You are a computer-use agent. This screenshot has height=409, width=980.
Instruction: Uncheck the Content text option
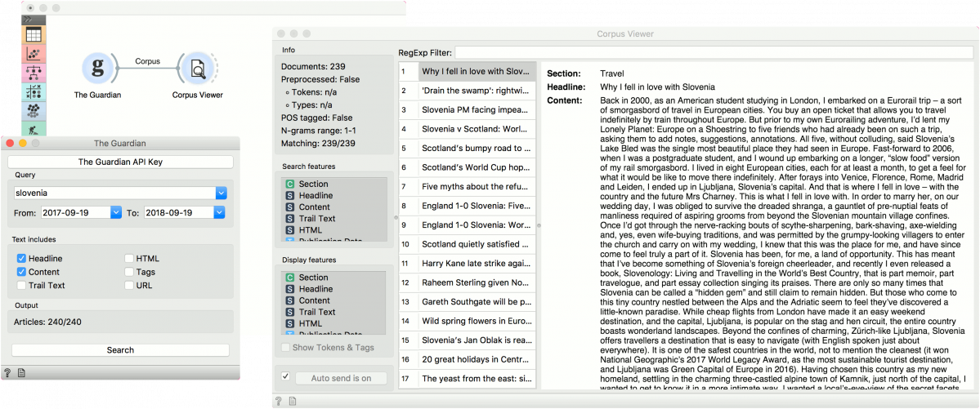pyautogui.click(x=22, y=272)
